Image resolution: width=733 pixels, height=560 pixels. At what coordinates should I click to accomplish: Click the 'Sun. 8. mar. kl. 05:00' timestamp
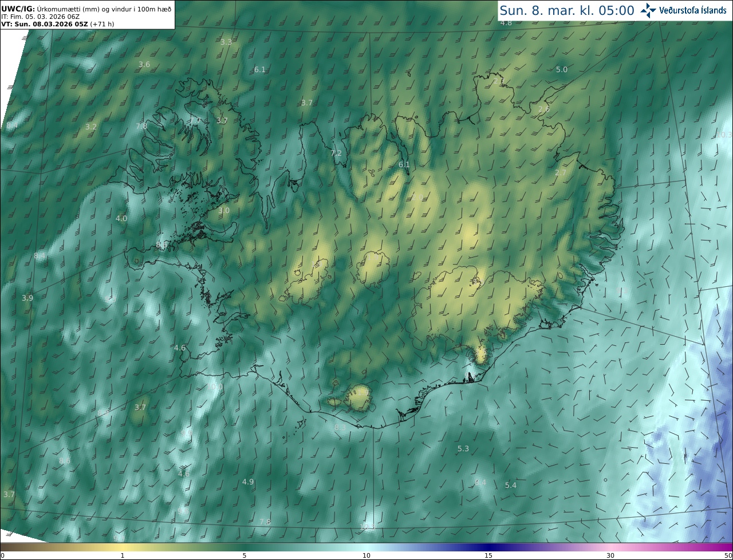coord(567,10)
